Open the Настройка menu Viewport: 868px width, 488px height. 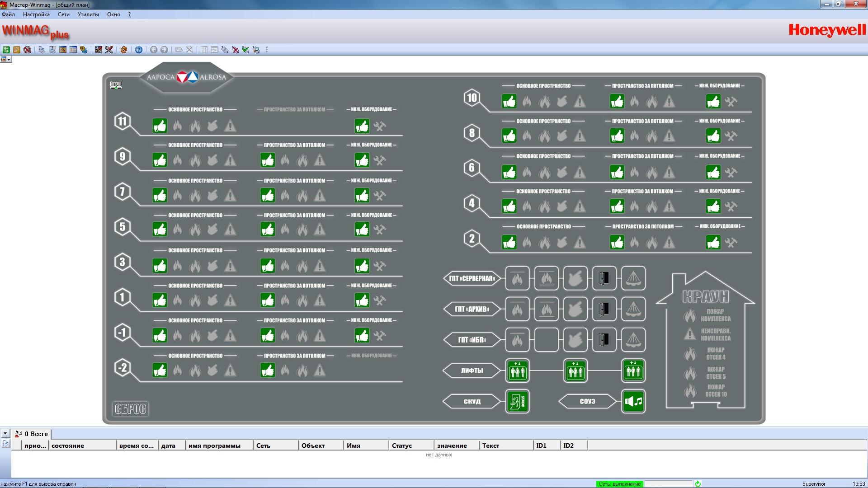click(36, 14)
